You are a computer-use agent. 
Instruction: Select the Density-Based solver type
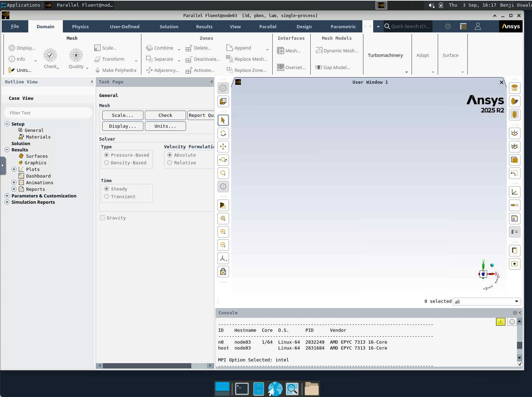coord(125,163)
